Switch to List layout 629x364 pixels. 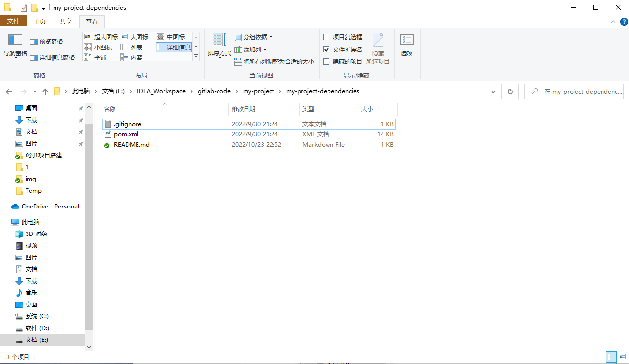pos(132,47)
